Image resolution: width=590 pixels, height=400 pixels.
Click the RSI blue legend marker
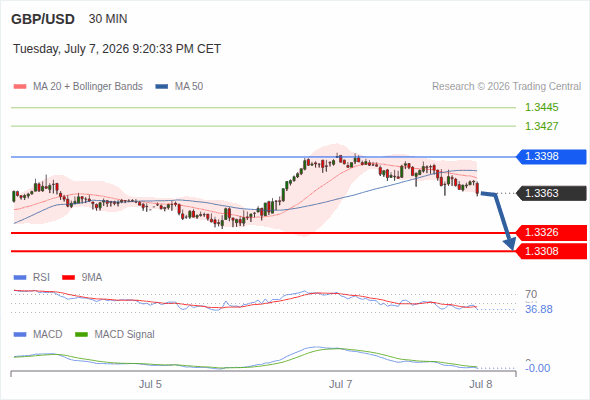(20, 278)
